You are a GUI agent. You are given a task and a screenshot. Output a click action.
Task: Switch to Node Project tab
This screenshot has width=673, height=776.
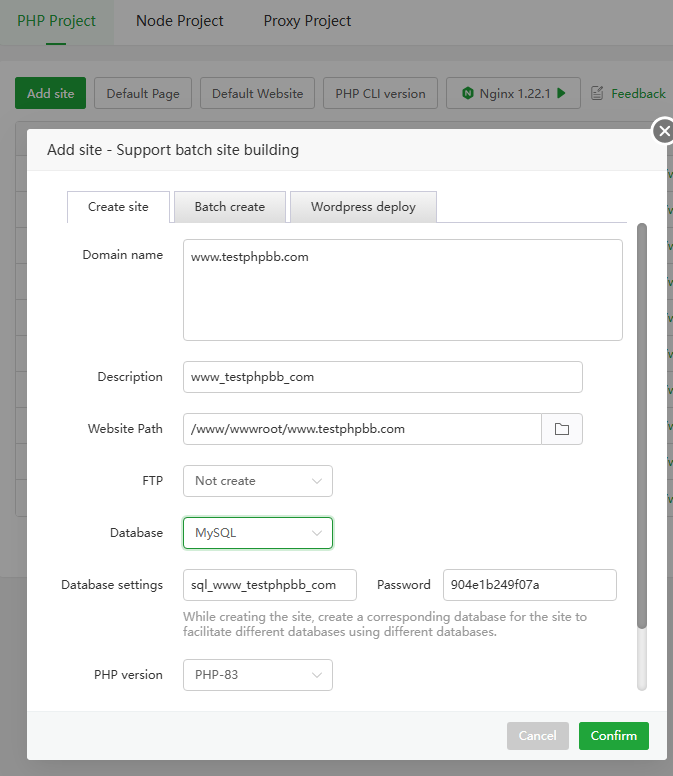tap(180, 21)
